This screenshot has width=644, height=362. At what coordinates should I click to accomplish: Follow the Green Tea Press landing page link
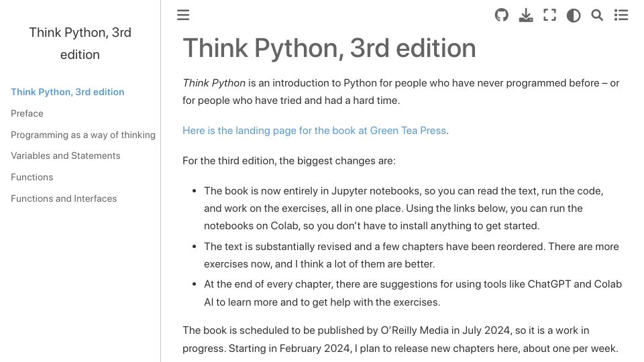314,131
